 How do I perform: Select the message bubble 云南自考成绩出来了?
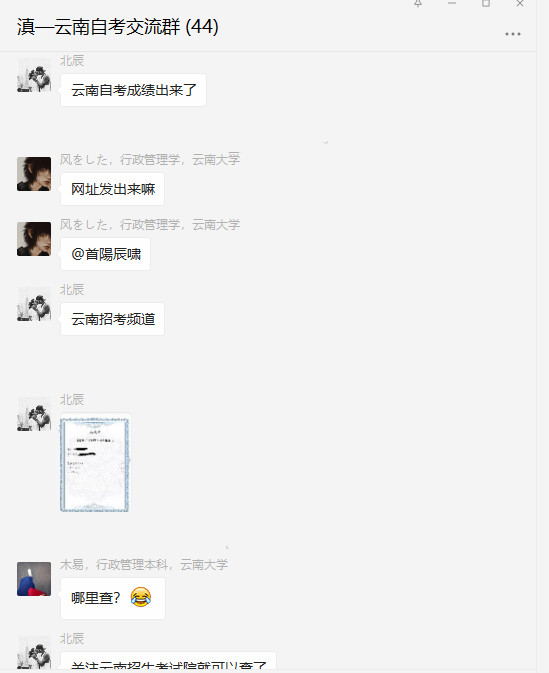(133, 90)
